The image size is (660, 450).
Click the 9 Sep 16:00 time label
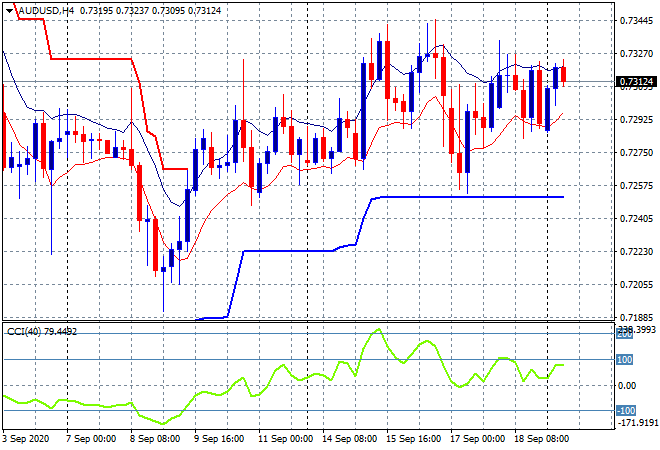tap(218, 439)
